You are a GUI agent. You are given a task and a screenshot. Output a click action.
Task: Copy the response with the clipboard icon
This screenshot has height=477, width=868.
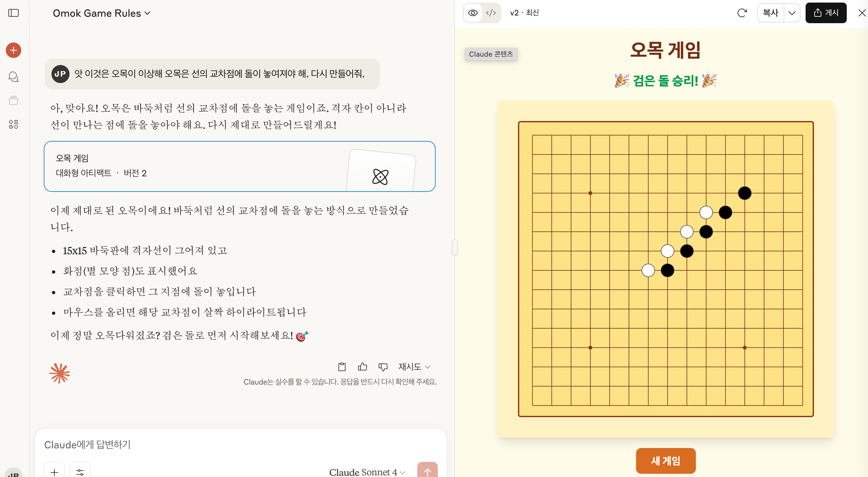342,367
